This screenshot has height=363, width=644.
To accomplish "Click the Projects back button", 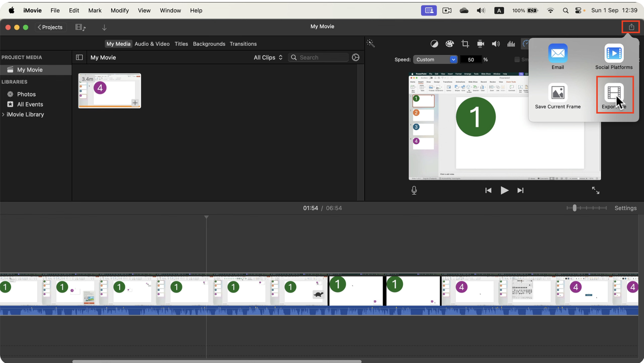I will (50, 27).
